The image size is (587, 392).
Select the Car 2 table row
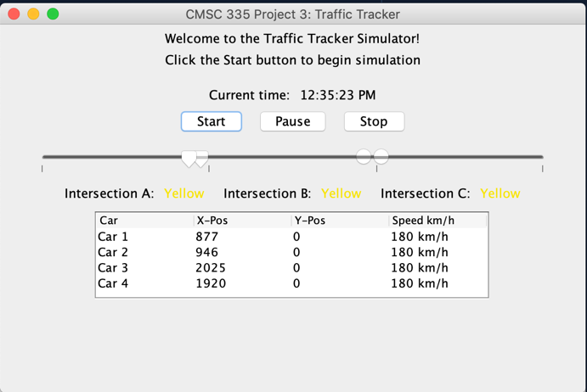click(x=291, y=253)
